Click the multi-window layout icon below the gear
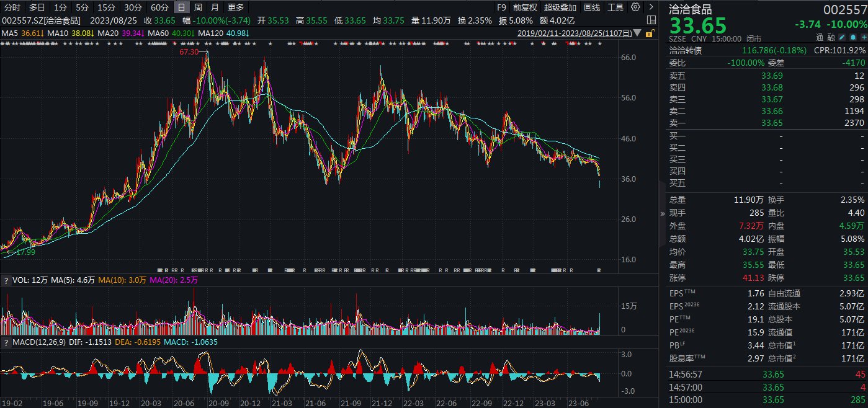868x408 pixels. pos(651,20)
